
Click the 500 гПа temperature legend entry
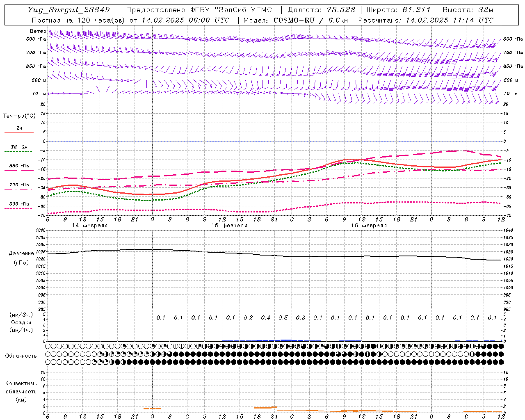(19, 204)
